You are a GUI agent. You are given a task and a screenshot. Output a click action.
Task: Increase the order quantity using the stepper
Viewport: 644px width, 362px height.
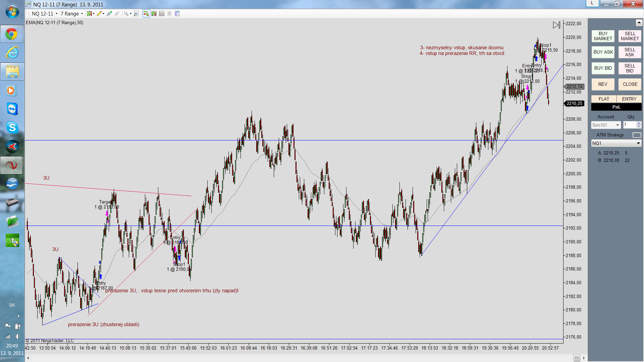pyautogui.click(x=639, y=123)
